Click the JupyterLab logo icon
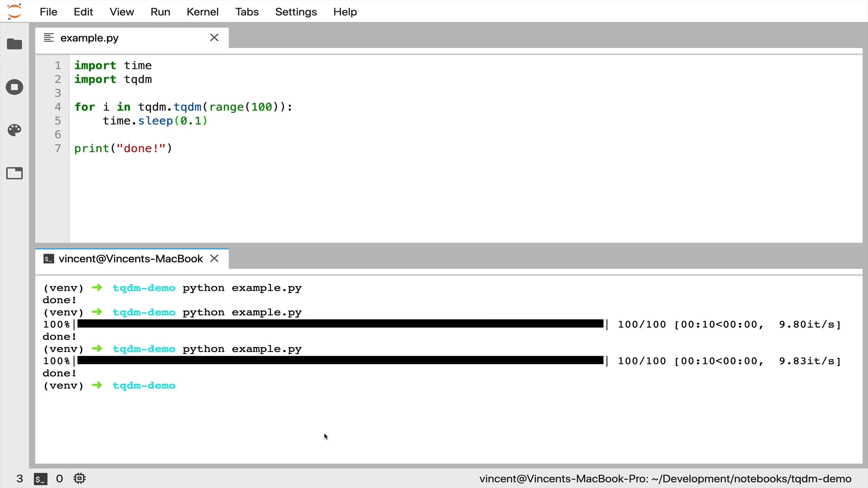This screenshot has height=488, width=868. point(14,11)
